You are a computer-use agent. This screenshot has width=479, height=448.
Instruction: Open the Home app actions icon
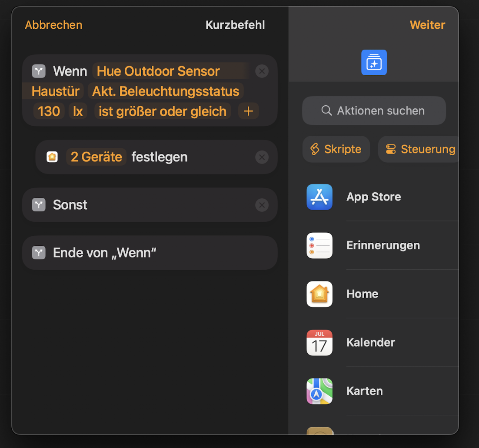319,294
